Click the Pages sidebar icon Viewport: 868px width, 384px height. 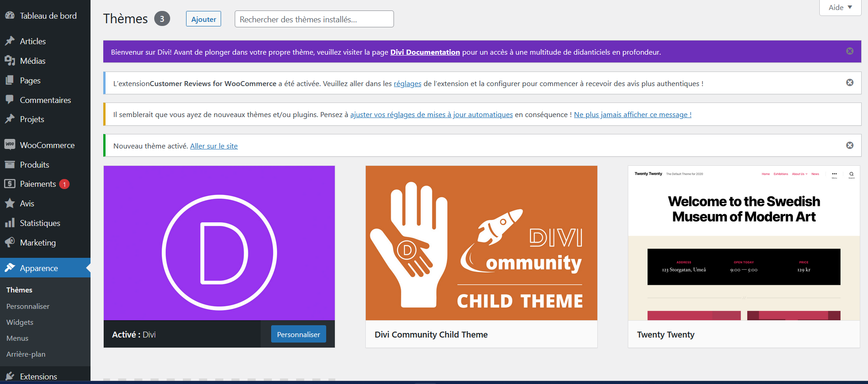tap(10, 80)
